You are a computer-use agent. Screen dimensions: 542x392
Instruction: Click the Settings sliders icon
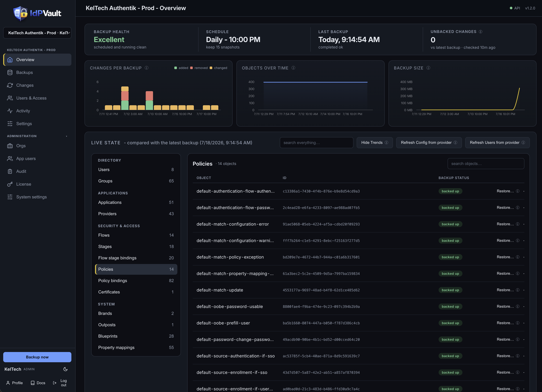coord(10,124)
